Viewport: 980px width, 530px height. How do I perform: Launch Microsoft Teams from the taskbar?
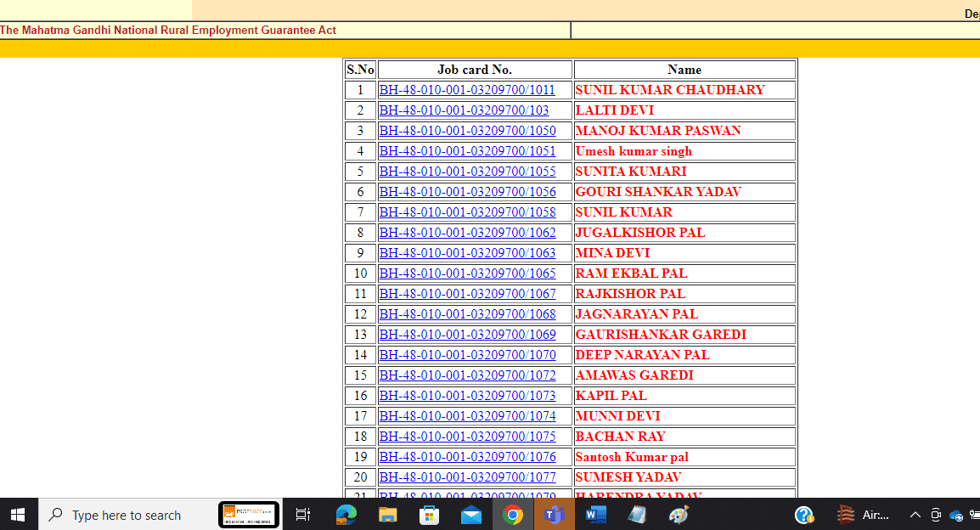click(x=554, y=514)
